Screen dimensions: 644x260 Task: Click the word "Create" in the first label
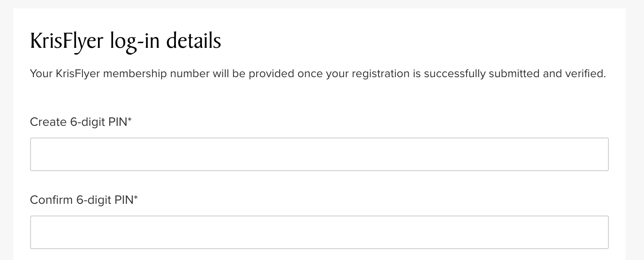coord(48,122)
